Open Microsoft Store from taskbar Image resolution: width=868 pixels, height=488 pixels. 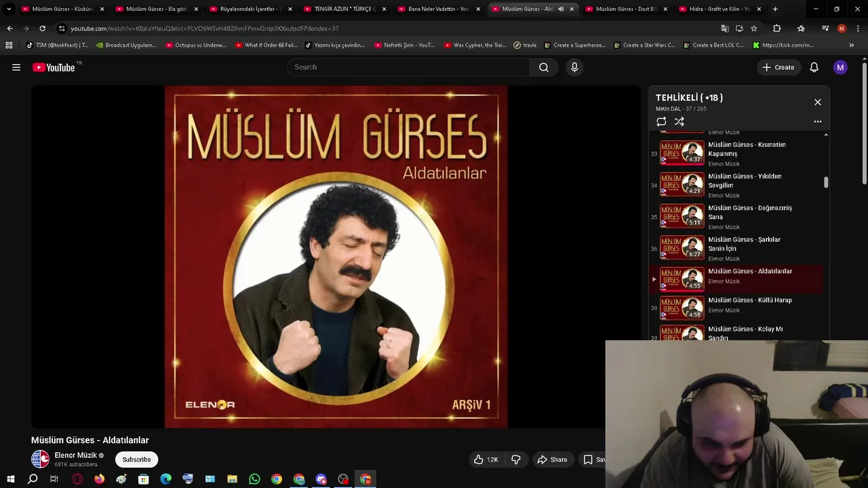click(x=143, y=479)
